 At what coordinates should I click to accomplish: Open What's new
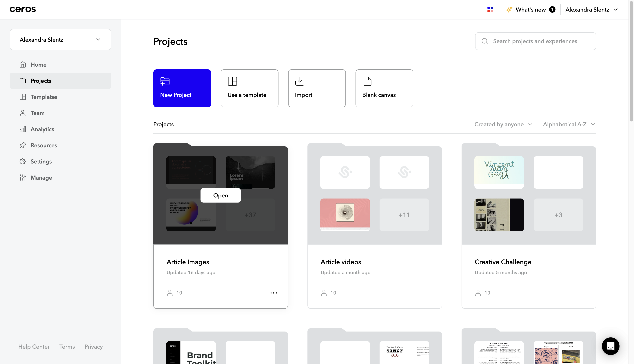click(531, 10)
